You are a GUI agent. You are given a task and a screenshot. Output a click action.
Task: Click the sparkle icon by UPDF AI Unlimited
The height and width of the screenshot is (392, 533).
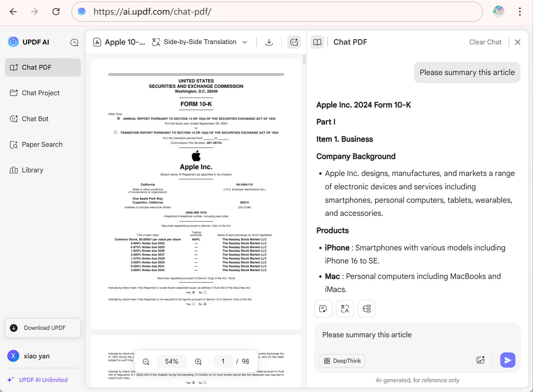[x=11, y=379]
